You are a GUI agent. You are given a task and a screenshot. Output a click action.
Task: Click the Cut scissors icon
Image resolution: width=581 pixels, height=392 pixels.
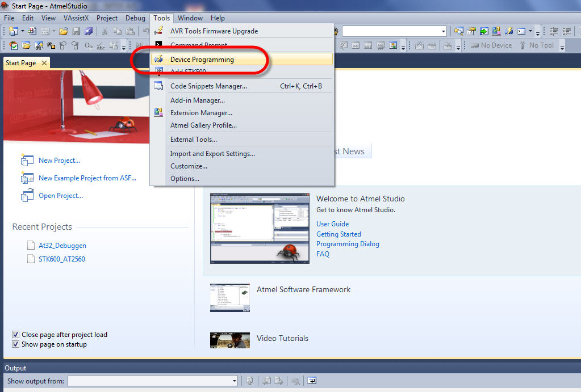click(105, 31)
